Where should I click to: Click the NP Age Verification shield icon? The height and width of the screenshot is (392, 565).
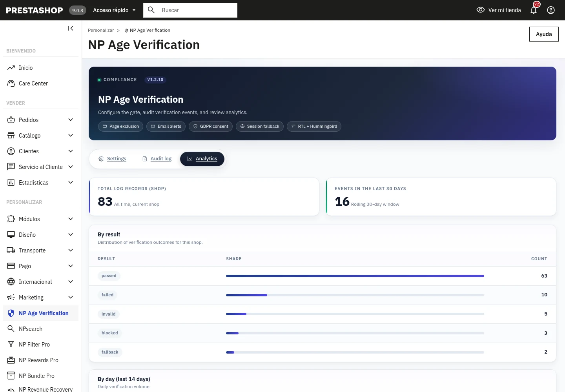(x=11, y=313)
